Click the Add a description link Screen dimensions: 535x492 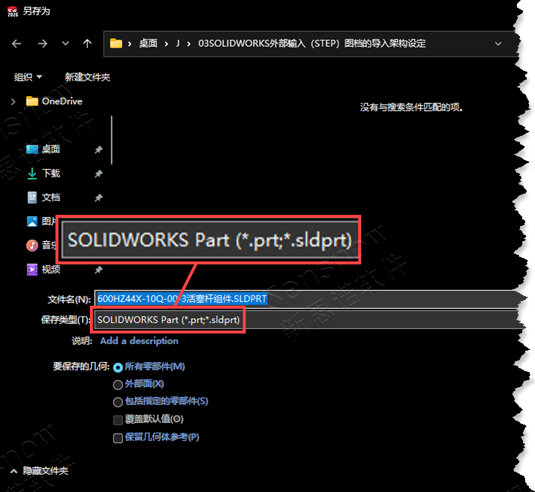coord(139,341)
